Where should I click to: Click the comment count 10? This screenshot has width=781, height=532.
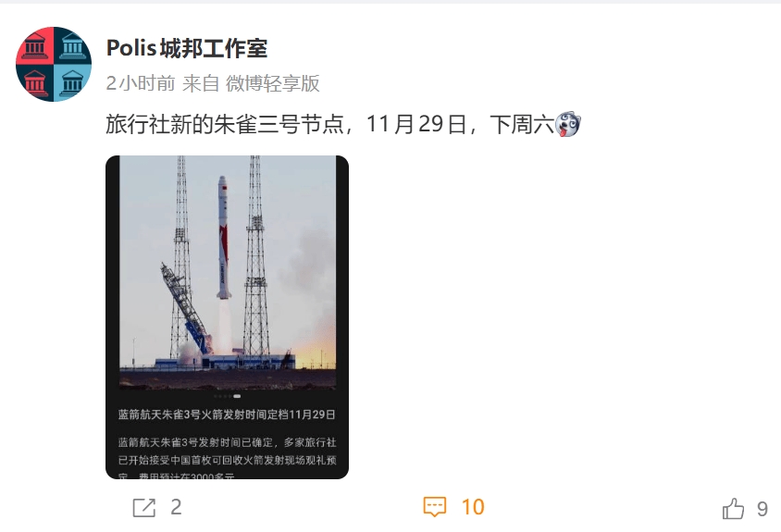pyautogui.click(x=473, y=507)
